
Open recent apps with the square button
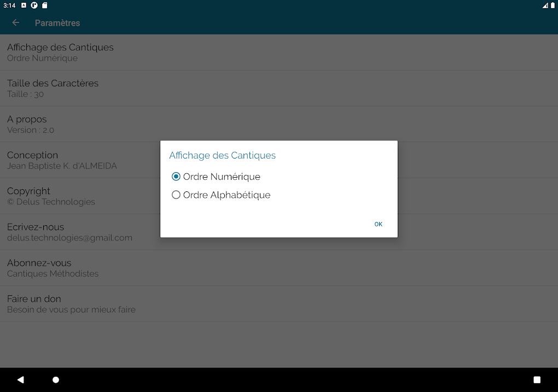point(537,379)
